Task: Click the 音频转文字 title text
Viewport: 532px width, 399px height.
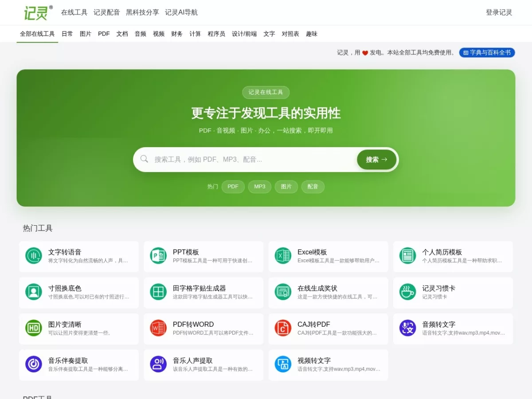Action: tap(438, 325)
